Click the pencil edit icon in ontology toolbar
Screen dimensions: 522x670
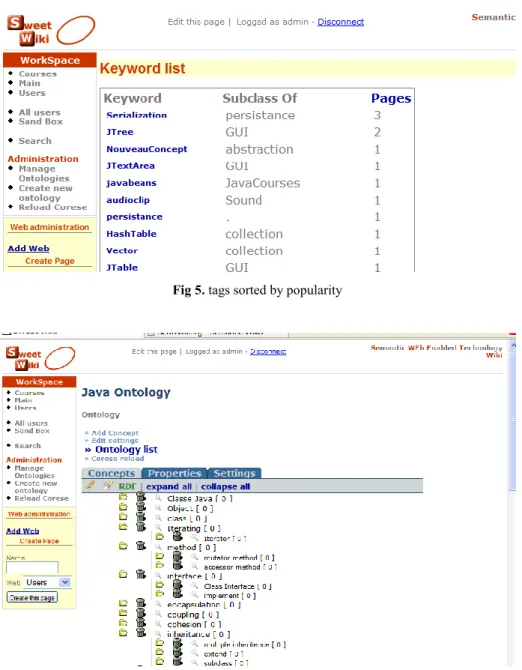(x=90, y=485)
